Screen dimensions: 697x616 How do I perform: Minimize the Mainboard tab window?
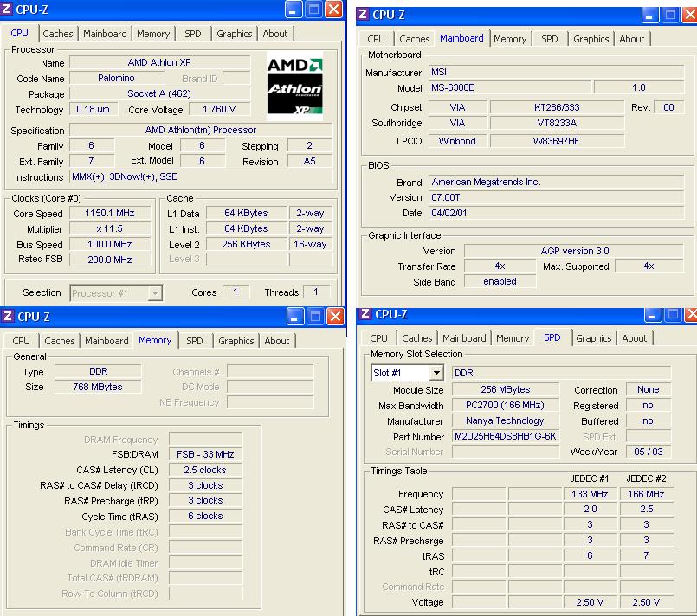[650, 15]
